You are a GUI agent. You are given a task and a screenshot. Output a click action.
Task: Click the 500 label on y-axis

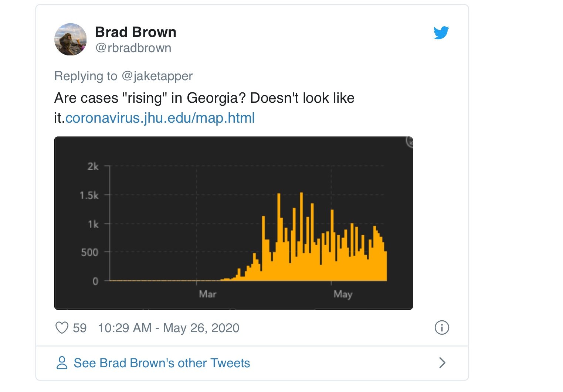coord(89,252)
